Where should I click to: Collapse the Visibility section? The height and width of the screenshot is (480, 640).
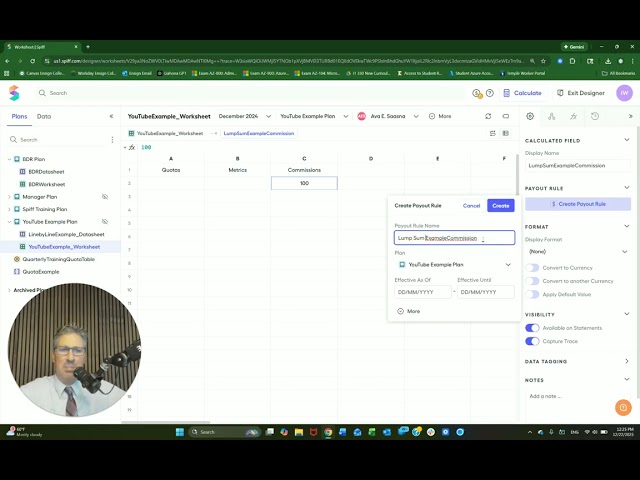click(627, 314)
